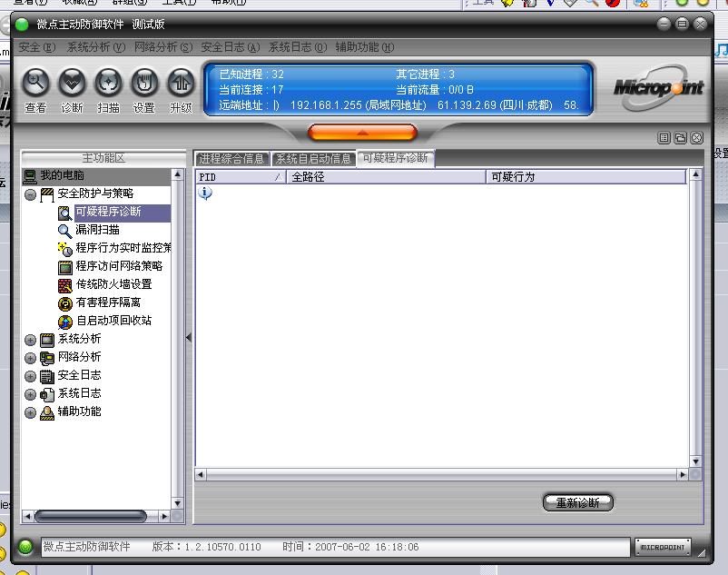The width and height of the screenshot is (728, 575).
Task: Click the green orb in title bar
Action: point(22,25)
